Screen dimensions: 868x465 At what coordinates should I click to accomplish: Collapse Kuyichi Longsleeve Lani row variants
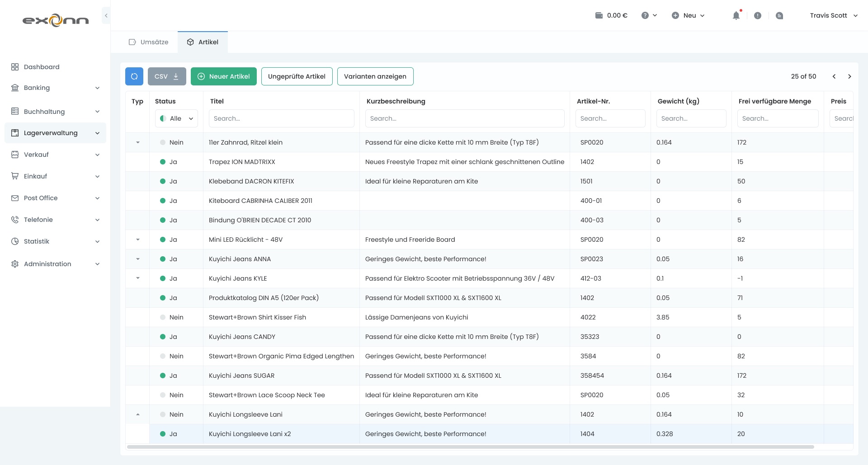138,414
